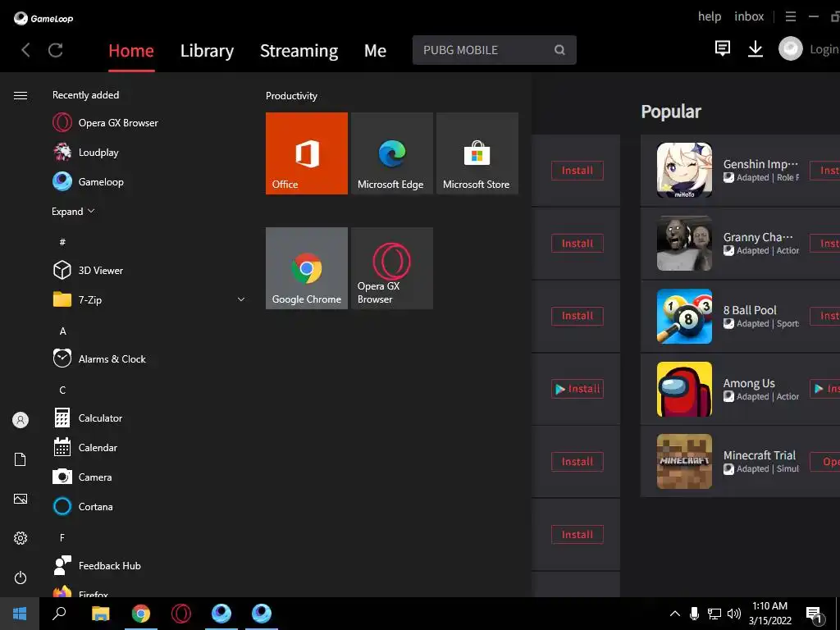Open the Streaming tab
The image size is (840, 630).
(x=299, y=50)
